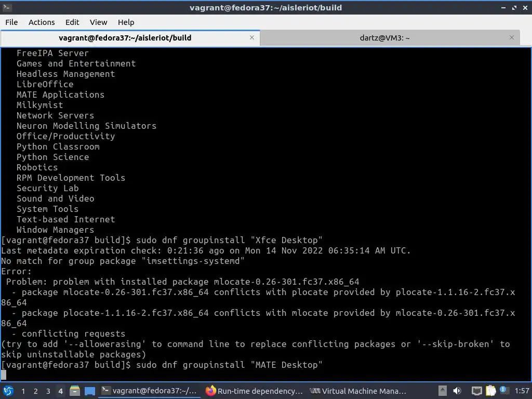532x399 pixels.
Task: Switch to workspace 2
Action: (36, 391)
